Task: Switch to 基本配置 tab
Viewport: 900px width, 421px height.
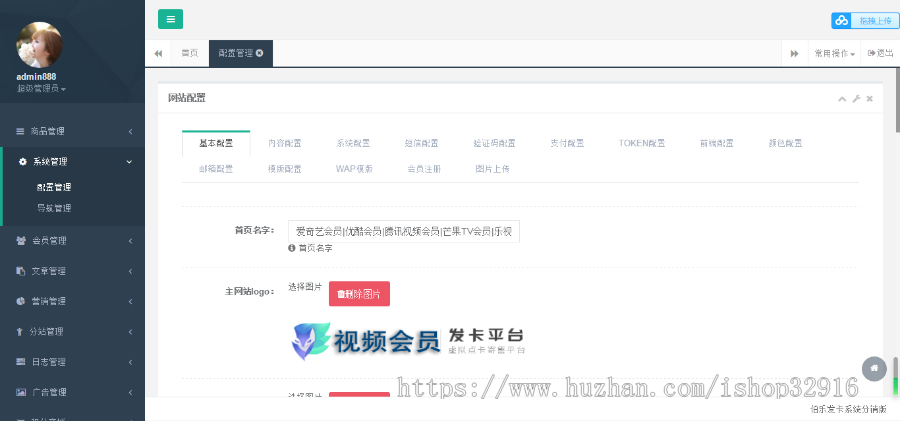Action: point(216,144)
